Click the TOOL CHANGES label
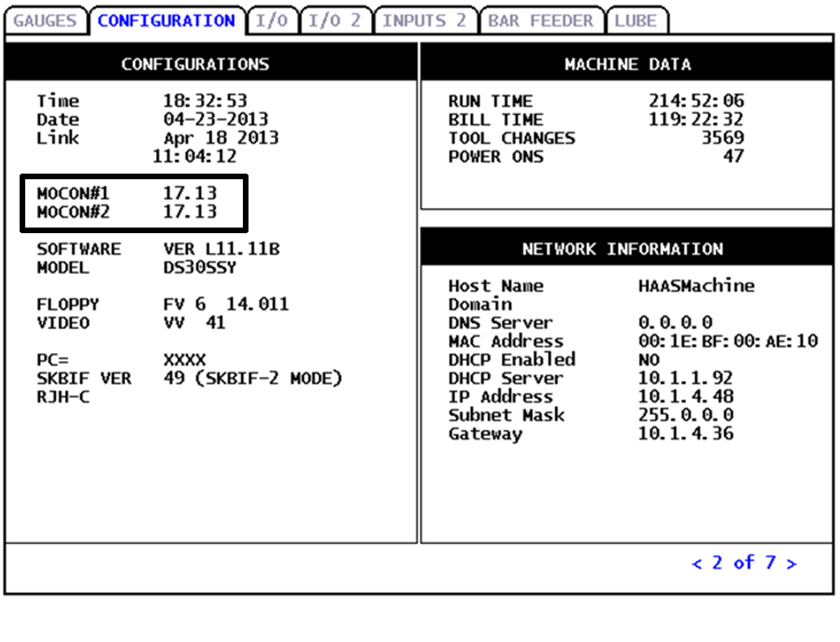The image size is (840, 642). (512, 139)
